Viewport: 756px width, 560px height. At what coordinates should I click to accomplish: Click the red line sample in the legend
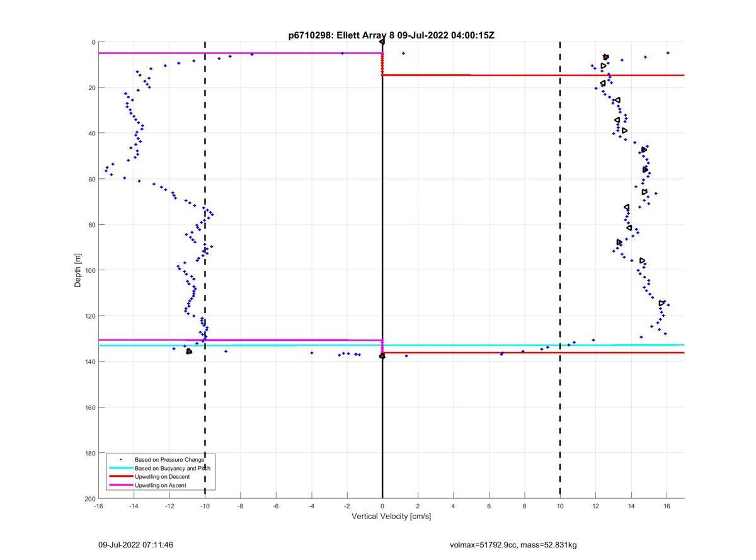point(120,477)
